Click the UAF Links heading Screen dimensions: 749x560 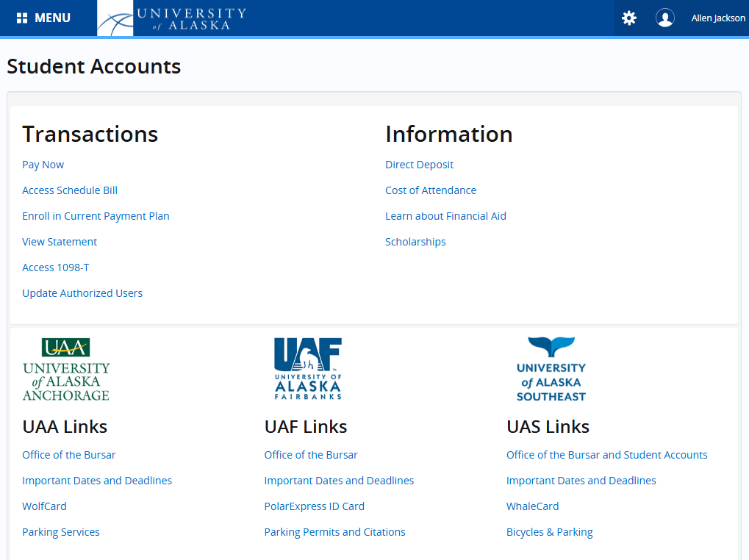[306, 427]
